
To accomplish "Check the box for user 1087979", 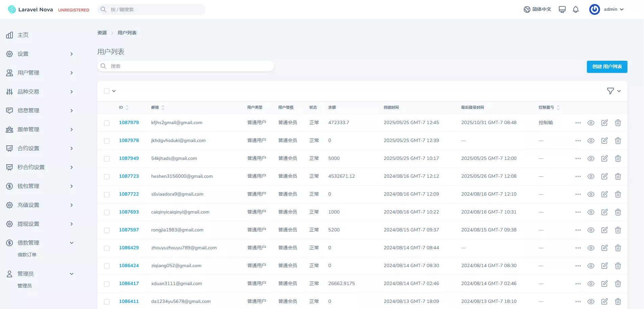I will pos(107,123).
